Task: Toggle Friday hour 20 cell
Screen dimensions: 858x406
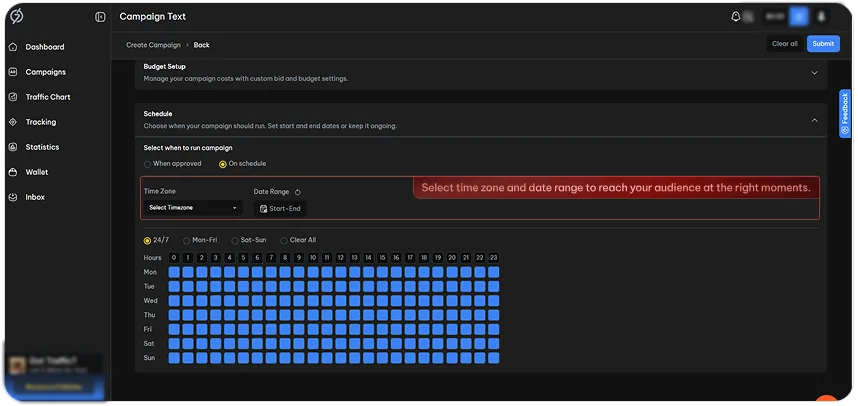Action: point(452,329)
